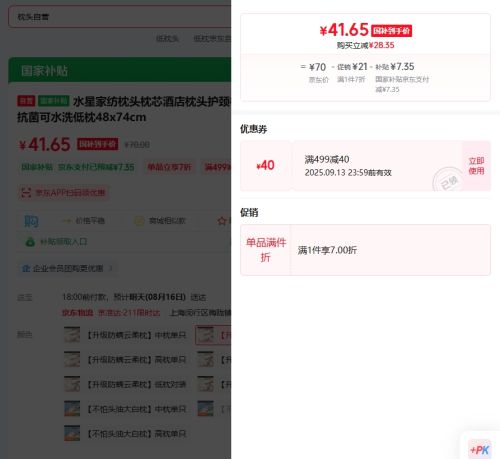This screenshot has width=500, height=459.
Task: Click ¥41.65 price in the panel
Action: click(x=344, y=30)
